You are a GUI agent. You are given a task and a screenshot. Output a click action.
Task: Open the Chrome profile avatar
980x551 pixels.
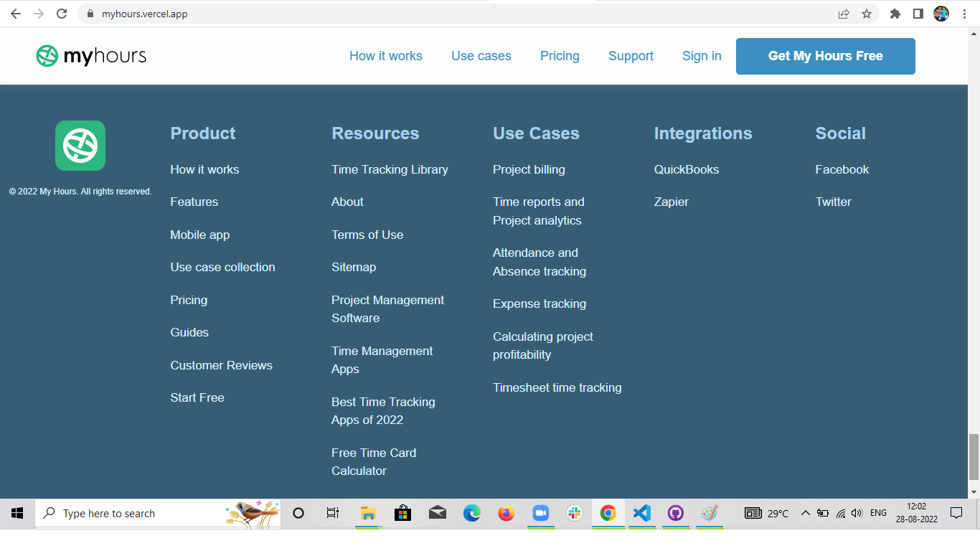pos(941,14)
